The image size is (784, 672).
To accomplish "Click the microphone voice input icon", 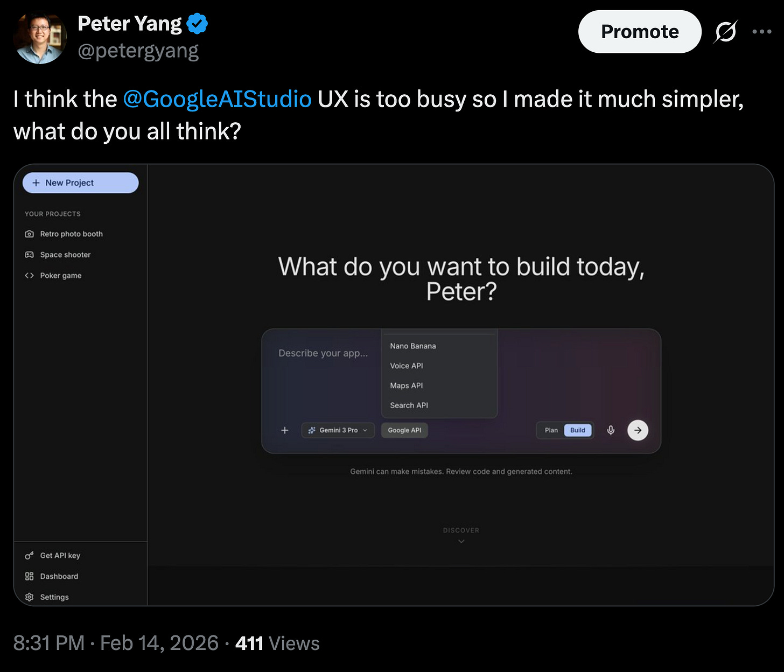I will (x=611, y=430).
